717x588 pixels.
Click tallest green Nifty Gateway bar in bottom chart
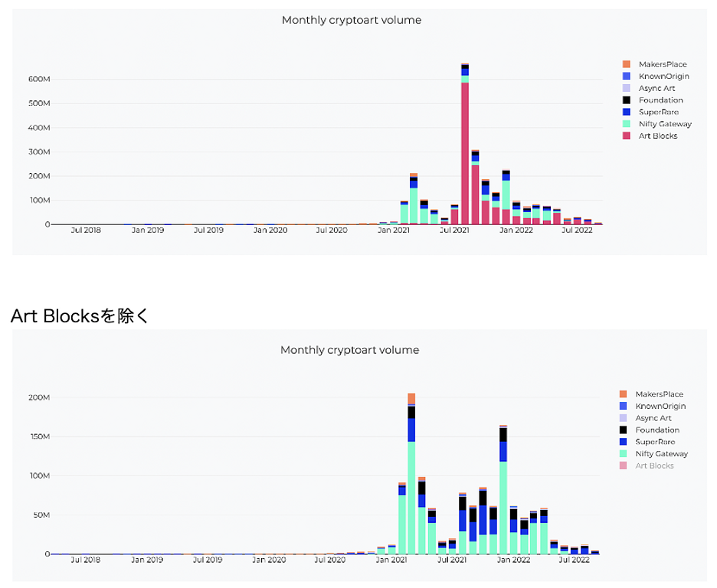point(411,498)
